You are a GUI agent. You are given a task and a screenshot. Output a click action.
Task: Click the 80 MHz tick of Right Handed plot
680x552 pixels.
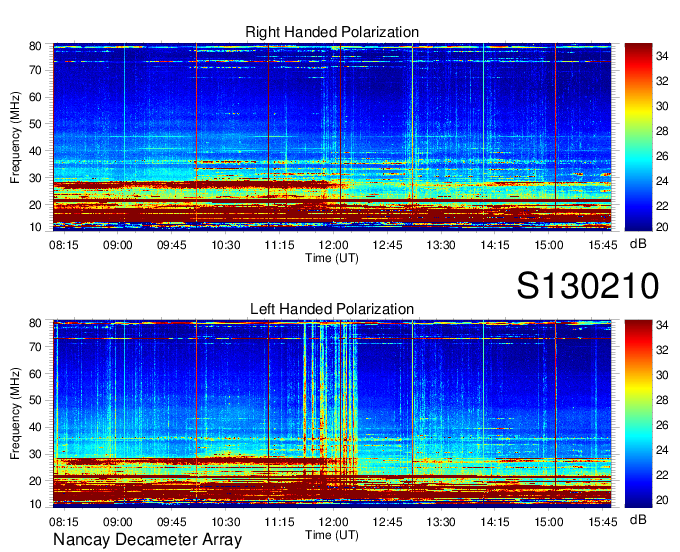(x=35, y=46)
